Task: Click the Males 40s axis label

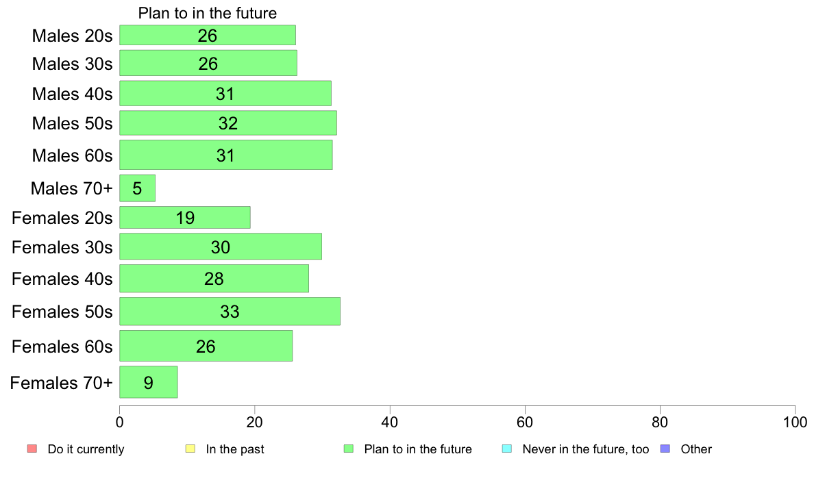Action: 72,94
